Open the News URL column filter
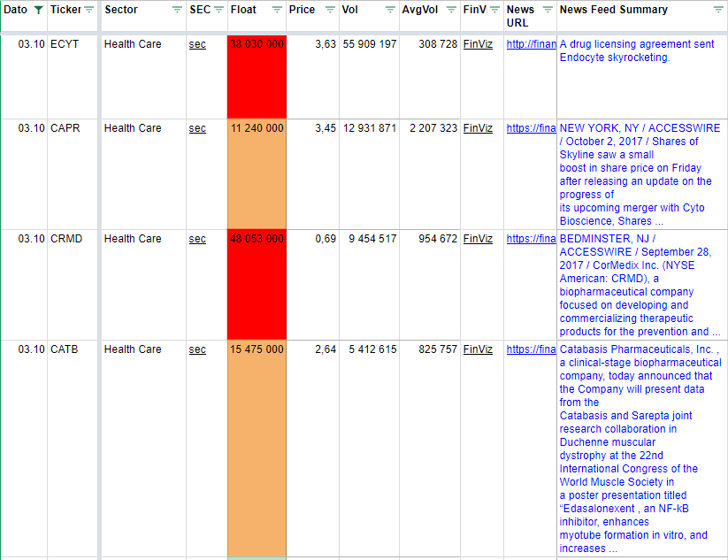The image size is (728, 560). [548, 10]
